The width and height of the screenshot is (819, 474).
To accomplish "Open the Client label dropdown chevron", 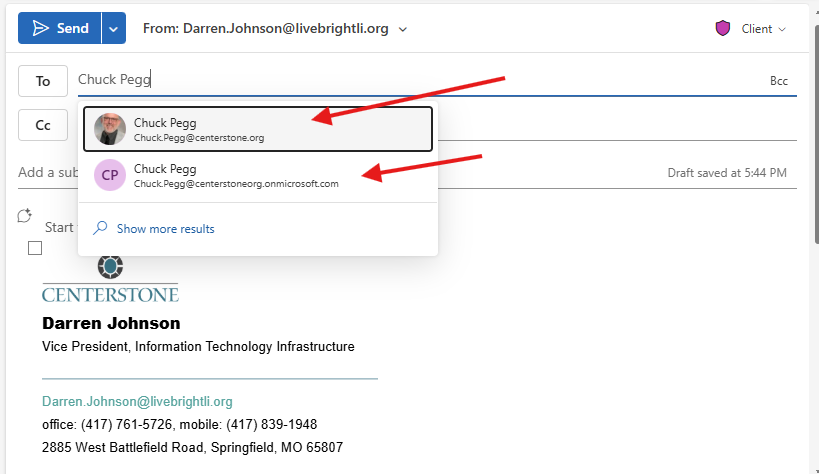I will [x=782, y=29].
